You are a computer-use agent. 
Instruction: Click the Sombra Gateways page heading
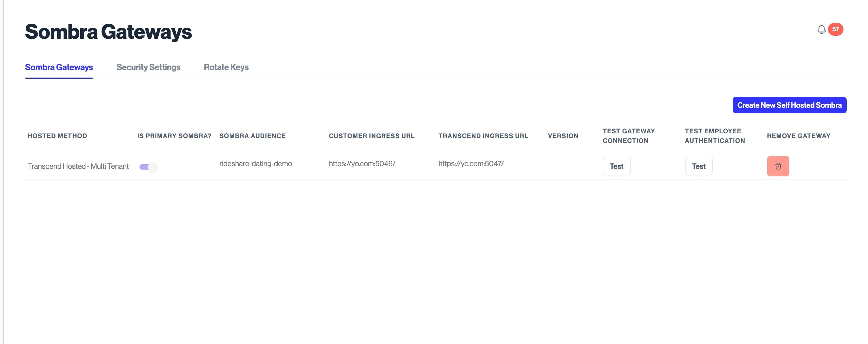click(108, 32)
